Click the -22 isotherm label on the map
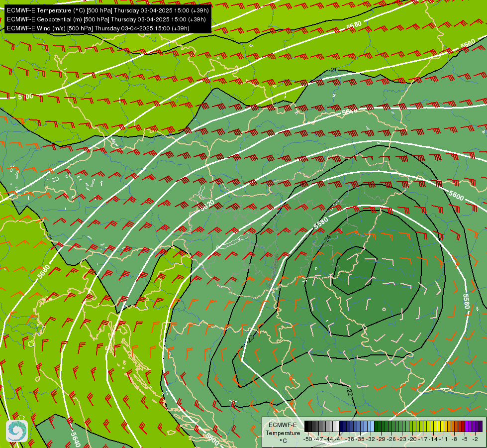This screenshot has width=487, height=448. coord(349,392)
